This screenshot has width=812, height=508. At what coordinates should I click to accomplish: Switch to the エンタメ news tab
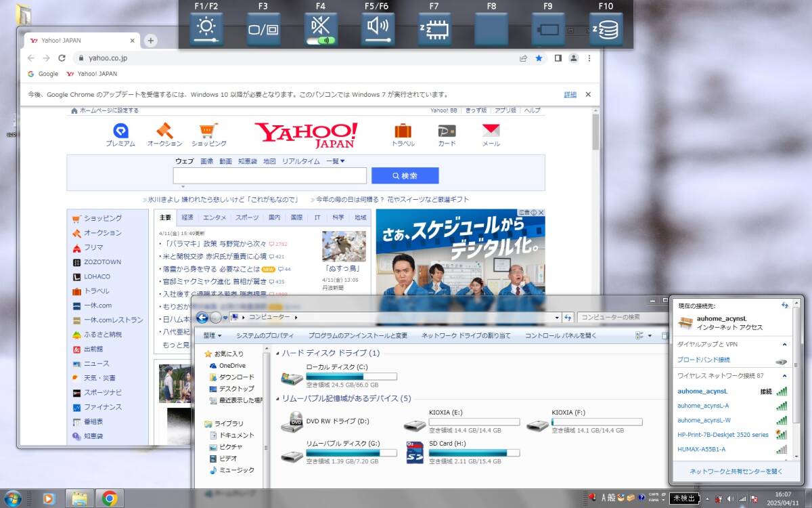click(x=215, y=217)
